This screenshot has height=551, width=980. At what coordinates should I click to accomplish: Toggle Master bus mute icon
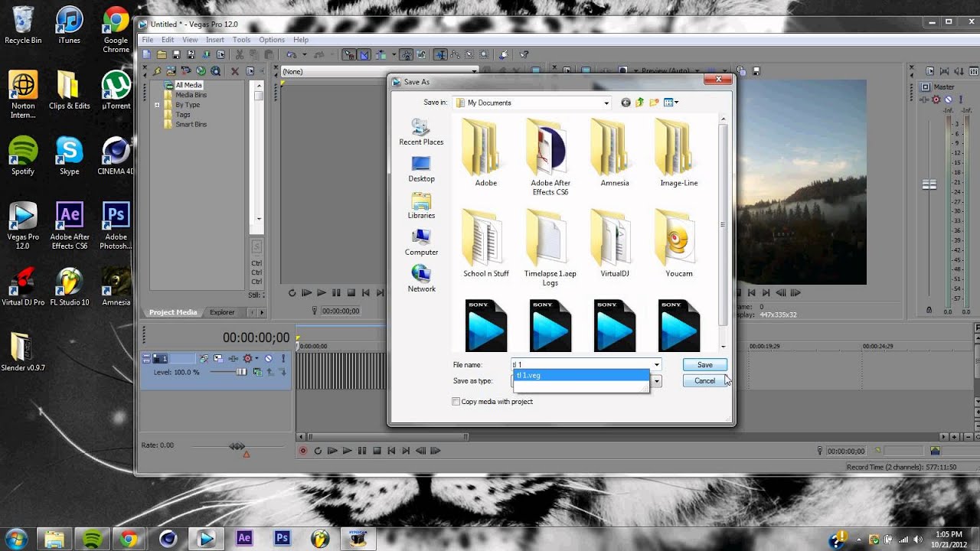click(948, 99)
